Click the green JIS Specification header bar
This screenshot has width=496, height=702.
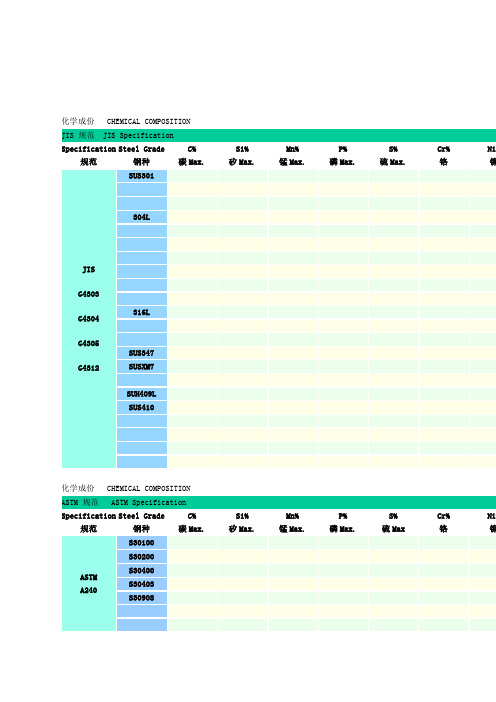tap(279, 135)
